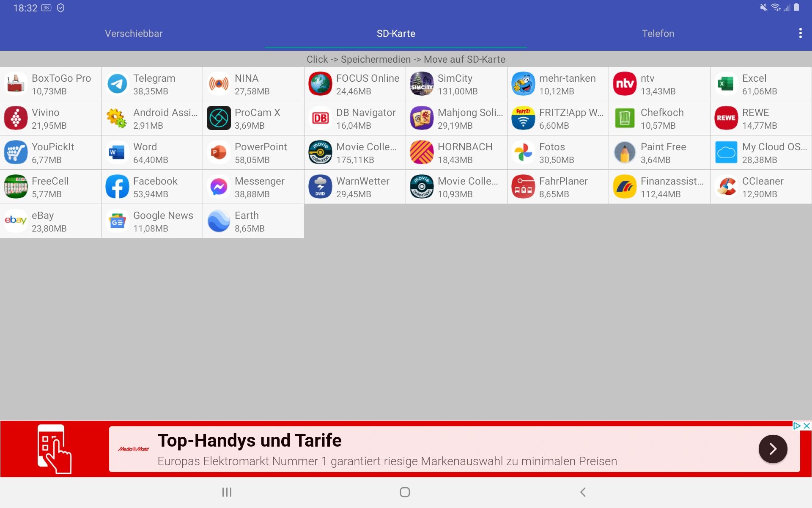812x508 pixels.
Task: Open the Google Earth icon
Action: coord(219,221)
